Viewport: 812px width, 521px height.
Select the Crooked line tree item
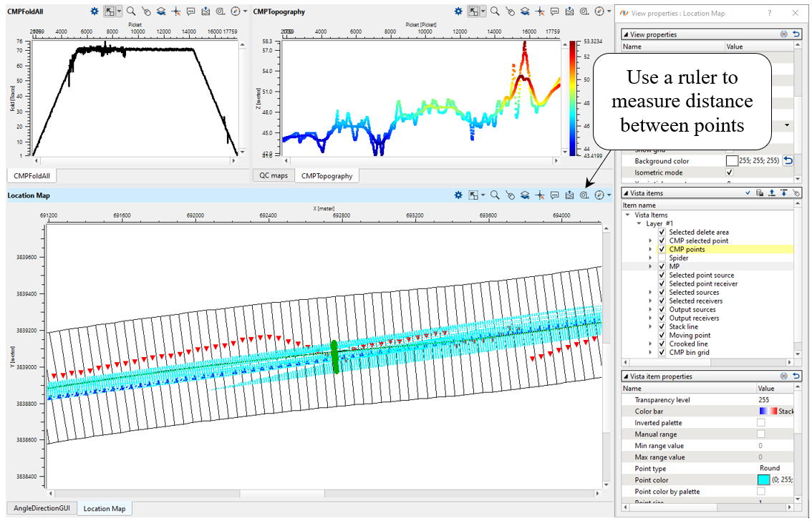click(687, 344)
